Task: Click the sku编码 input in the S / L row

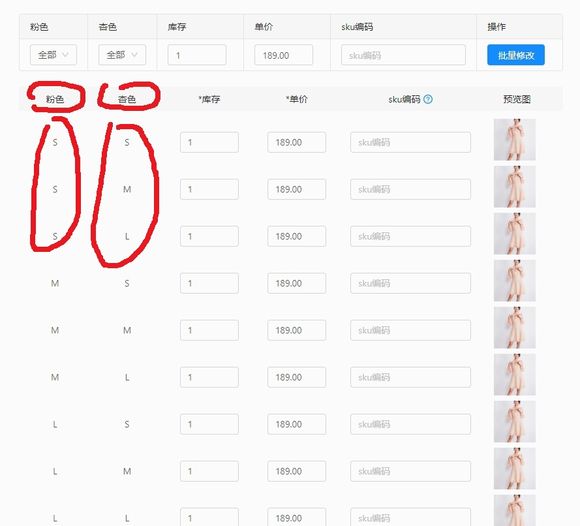Action: pos(411,236)
